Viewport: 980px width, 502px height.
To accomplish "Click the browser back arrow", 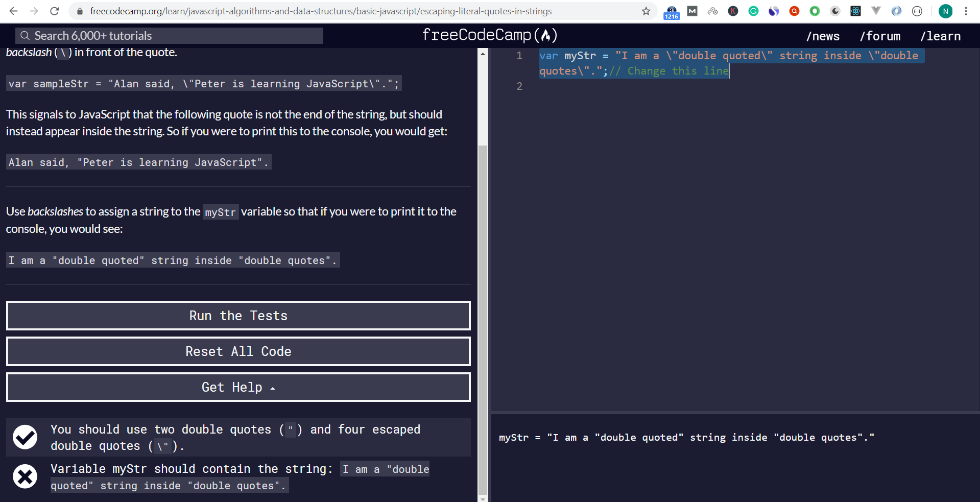I will coord(14,11).
